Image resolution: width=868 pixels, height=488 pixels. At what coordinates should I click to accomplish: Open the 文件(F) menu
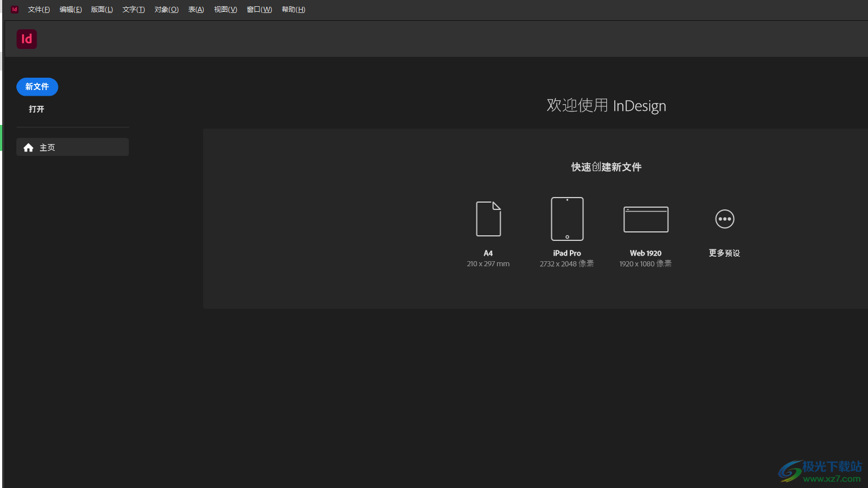coord(39,10)
